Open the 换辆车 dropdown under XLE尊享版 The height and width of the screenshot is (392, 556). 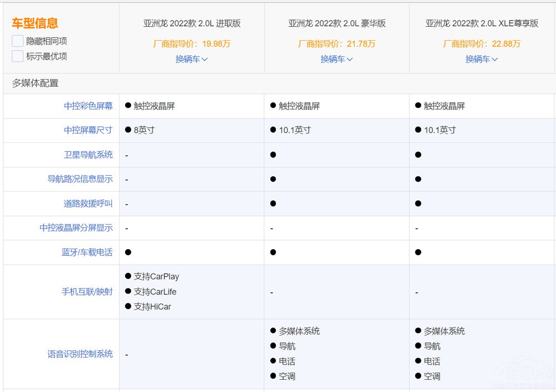pos(481,59)
